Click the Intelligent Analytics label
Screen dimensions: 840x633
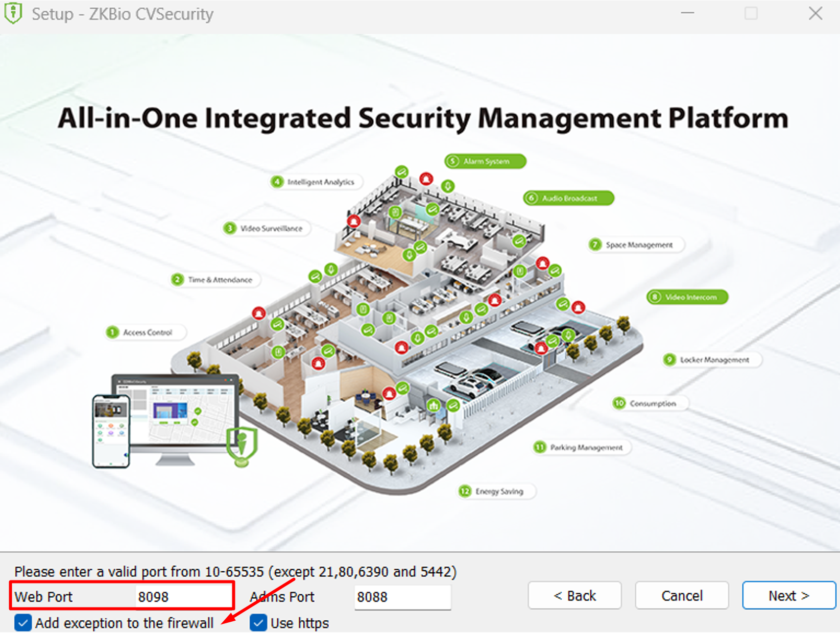[x=316, y=182]
